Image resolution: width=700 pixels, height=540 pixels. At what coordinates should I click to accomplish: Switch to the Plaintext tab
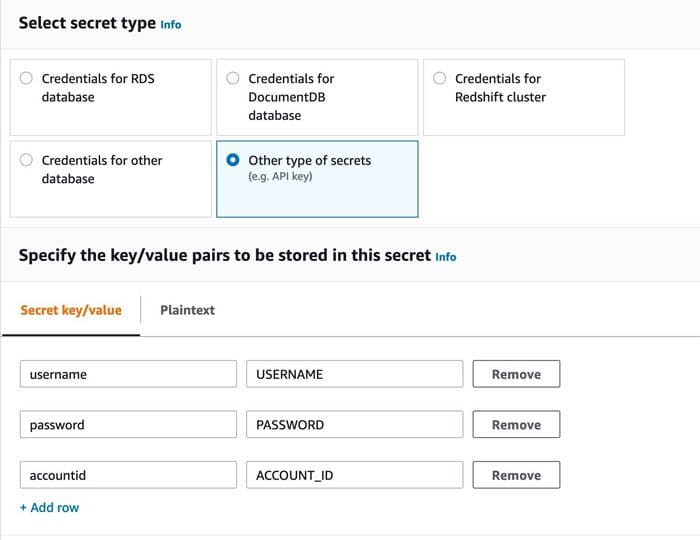[187, 310]
